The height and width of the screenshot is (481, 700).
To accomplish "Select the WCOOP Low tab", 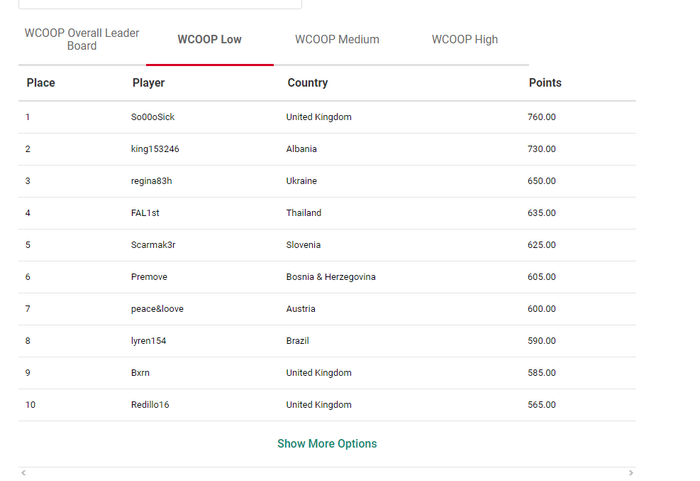I will 209,40.
